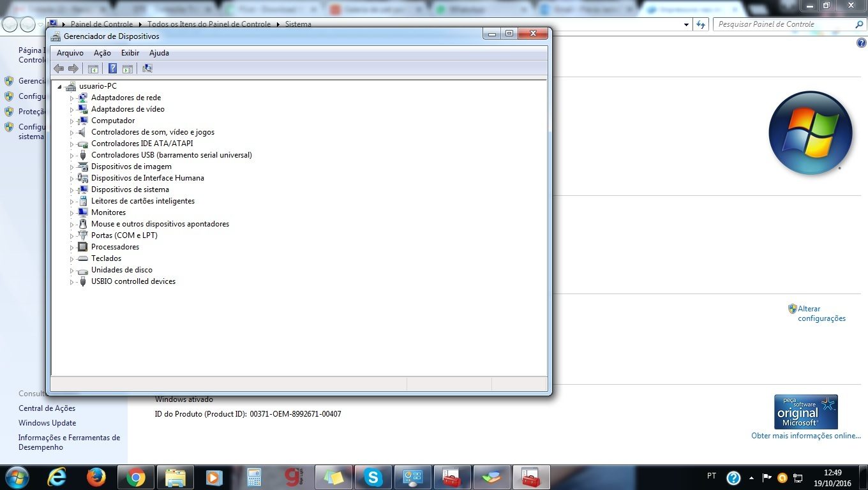Click the round help icon in Control Panel window

coord(861,43)
